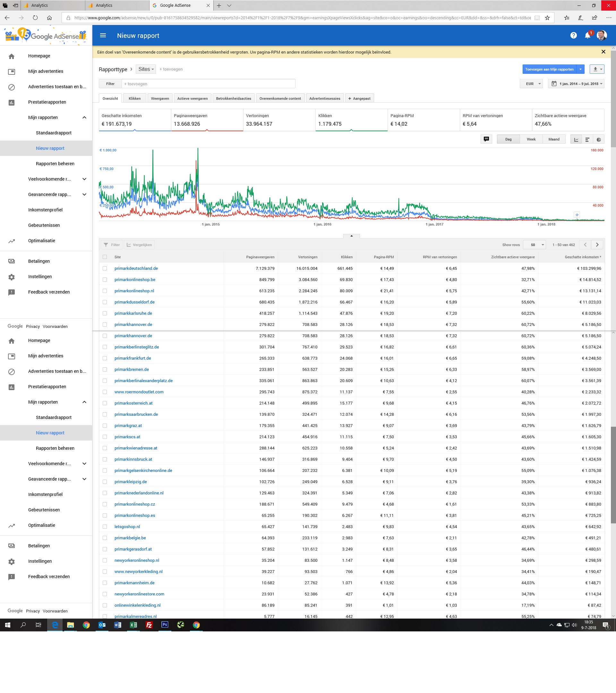
Task: Open the notifications bell
Action: pyautogui.click(x=587, y=36)
